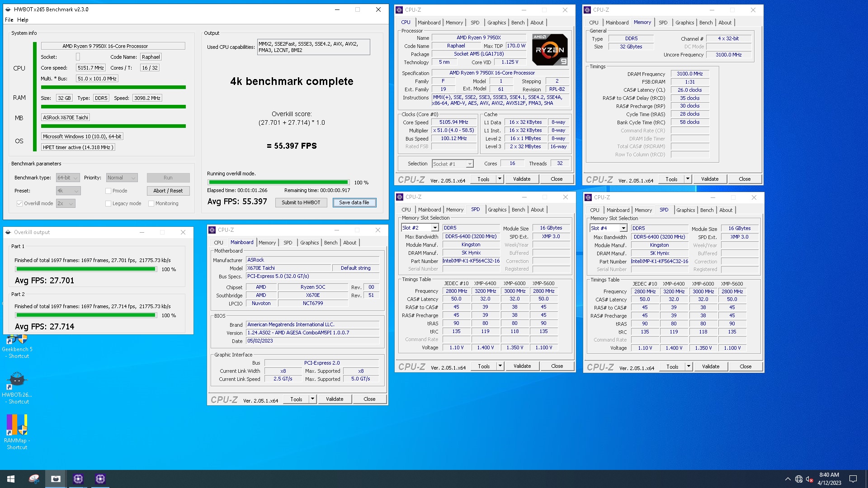Click the Abort / Reset button

168,191
